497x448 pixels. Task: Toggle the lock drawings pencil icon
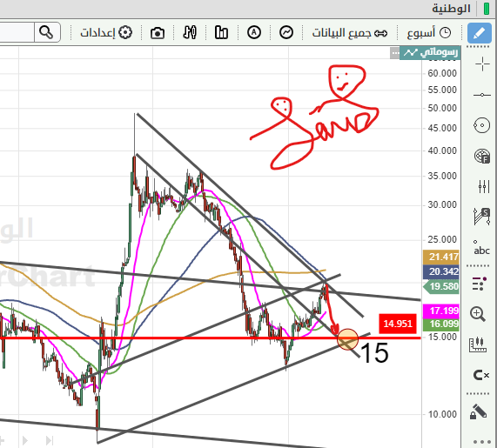(x=478, y=411)
